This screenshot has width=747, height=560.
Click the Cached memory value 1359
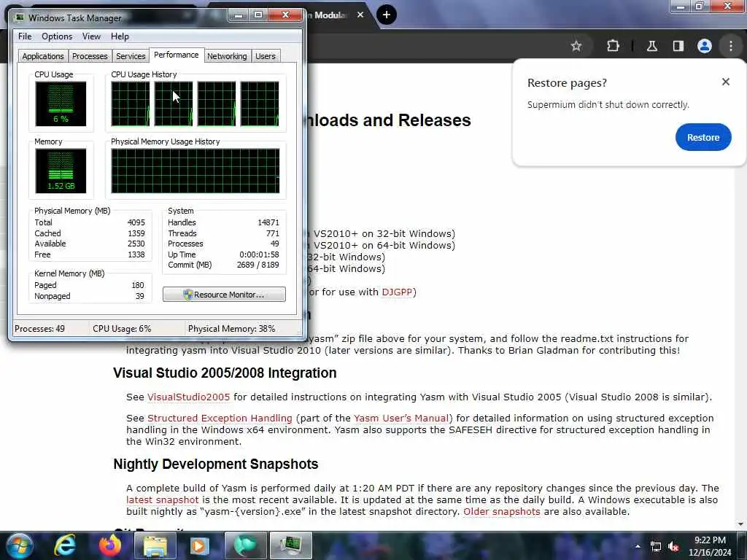136,233
